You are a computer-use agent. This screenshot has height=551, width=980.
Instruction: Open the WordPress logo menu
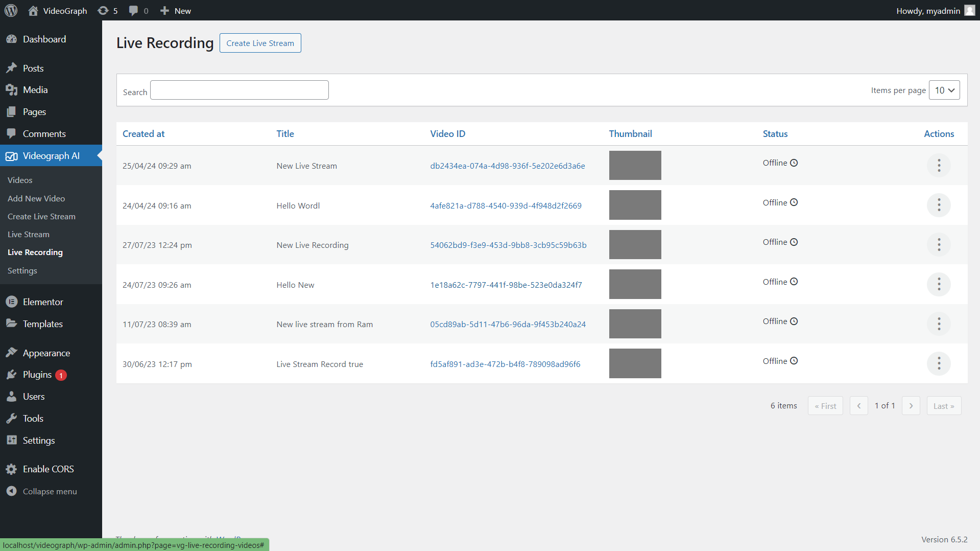pos(11,10)
